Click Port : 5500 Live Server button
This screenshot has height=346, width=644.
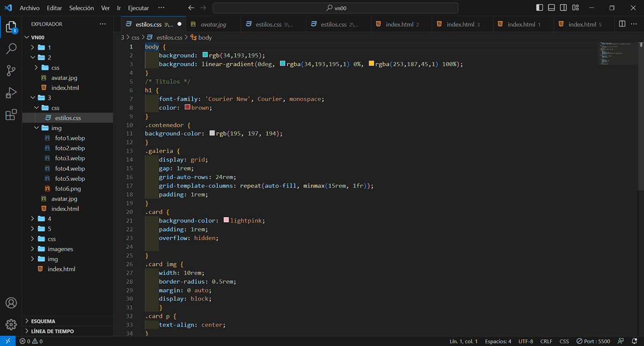(x=593, y=341)
